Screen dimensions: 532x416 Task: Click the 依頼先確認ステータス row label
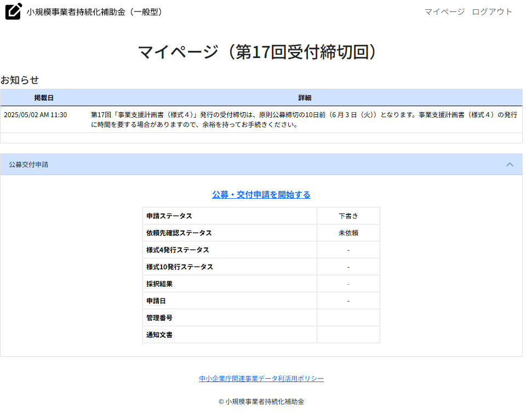179,233
